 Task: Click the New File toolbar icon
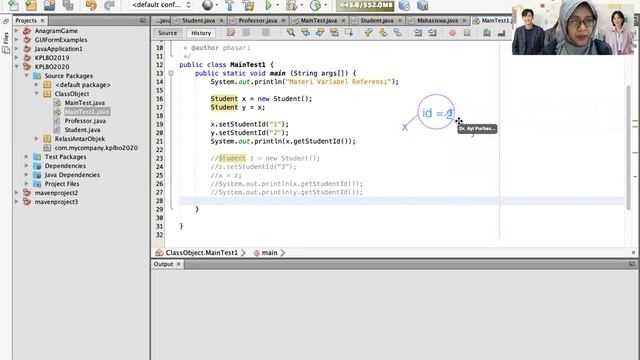pos(13,5)
